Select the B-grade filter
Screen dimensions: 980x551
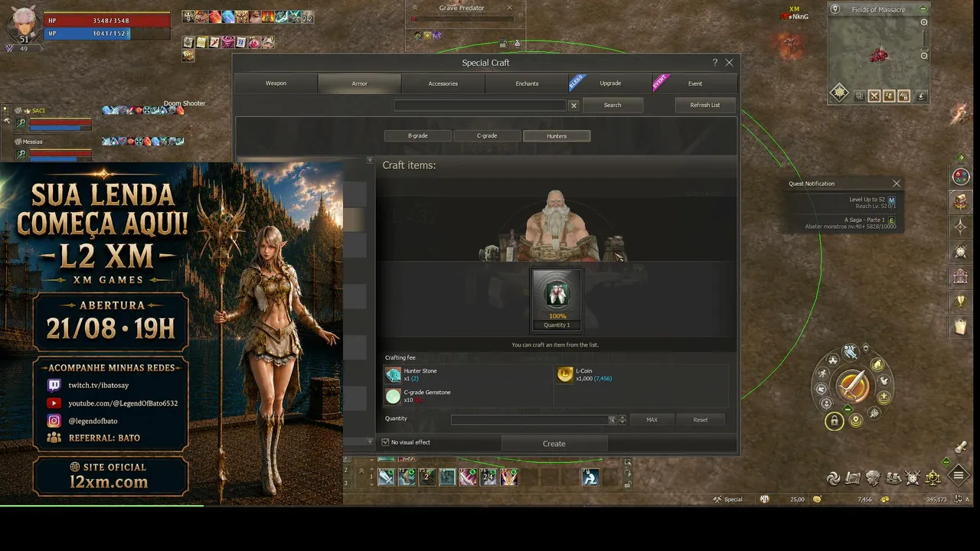(x=418, y=136)
